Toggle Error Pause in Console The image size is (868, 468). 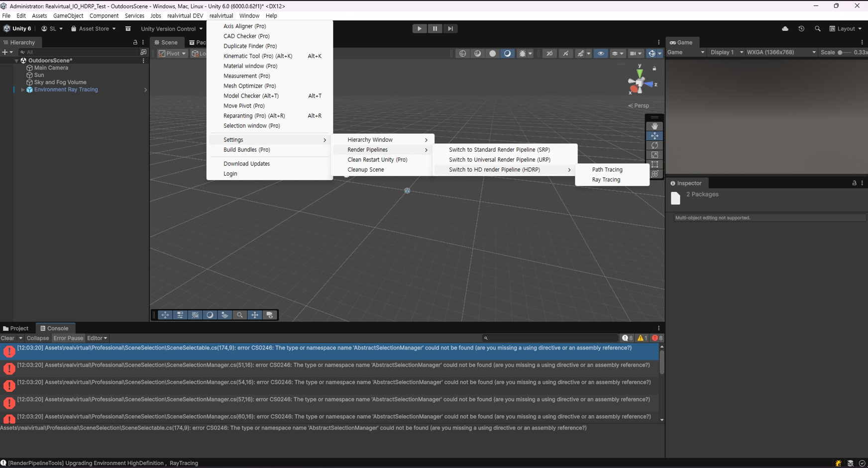point(68,338)
